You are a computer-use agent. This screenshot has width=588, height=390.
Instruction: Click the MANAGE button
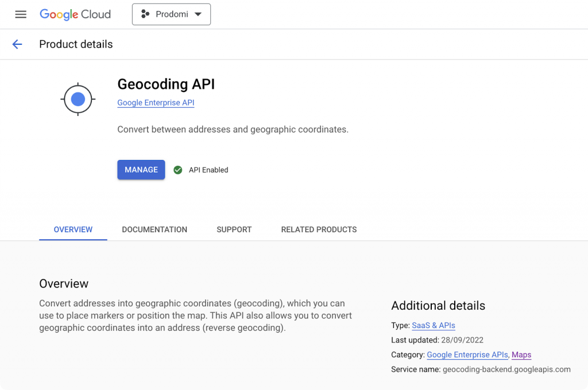click(x=141, y=170)
